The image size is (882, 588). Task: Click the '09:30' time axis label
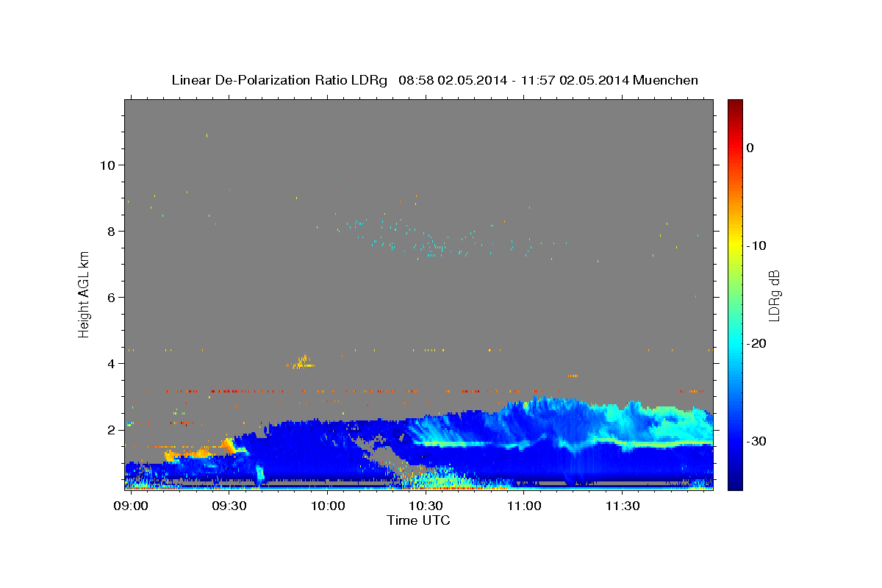229,506
